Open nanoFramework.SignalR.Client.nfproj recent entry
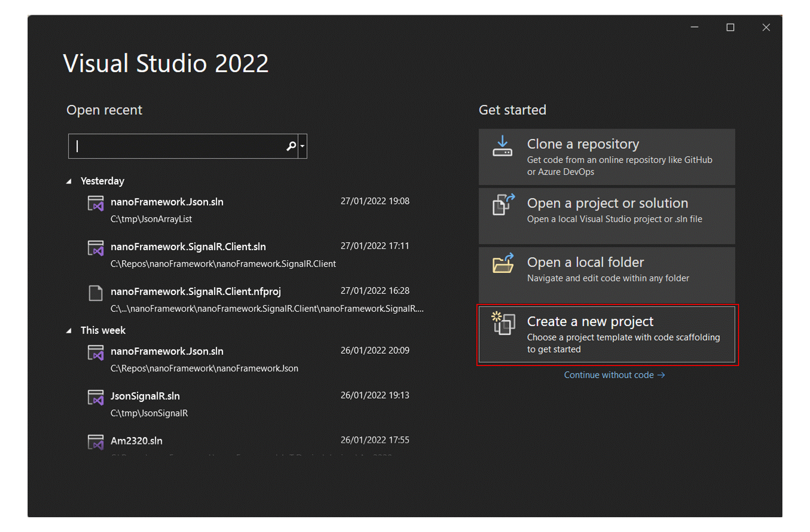The width and height of the screenshot is (810, 532). tap(254, 299)
